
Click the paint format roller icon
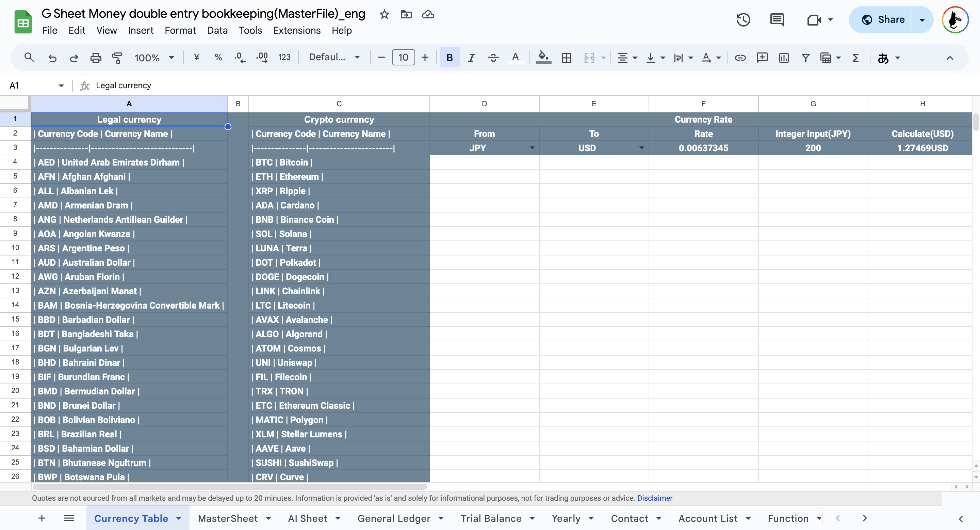coord(117,58)
